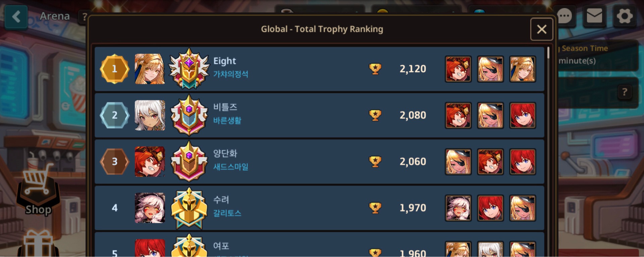Click first team hero in rank 4 row
644x257 pixels.
458,208
